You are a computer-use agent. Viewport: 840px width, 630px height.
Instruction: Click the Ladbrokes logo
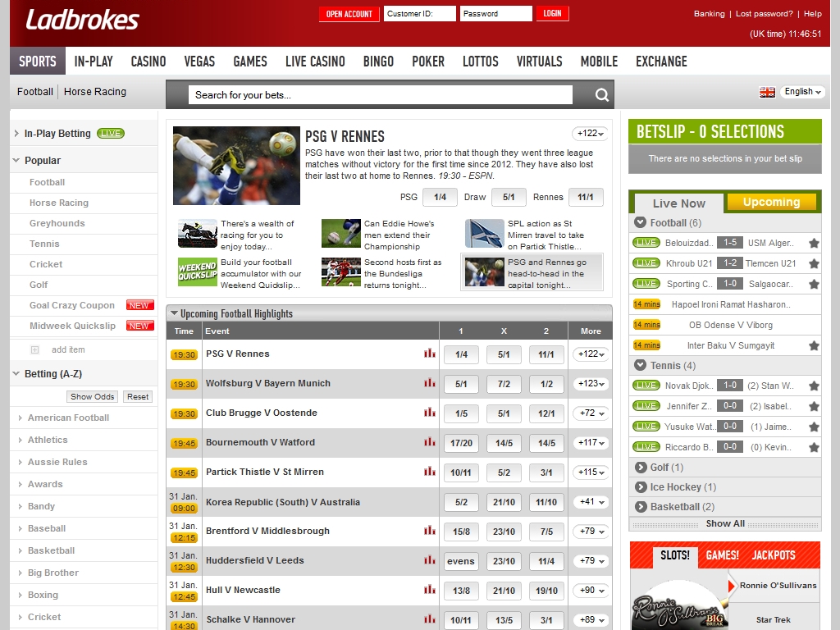click(82, 20)
